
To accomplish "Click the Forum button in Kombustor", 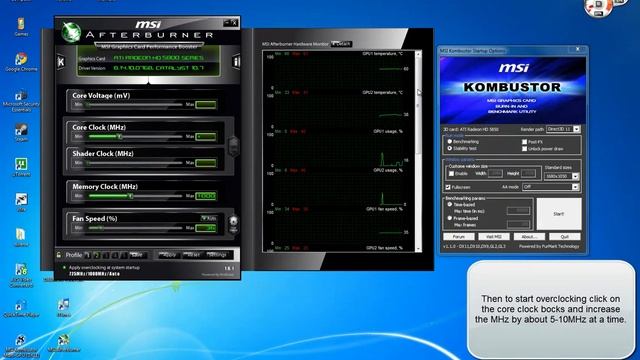I will point(459,237).
